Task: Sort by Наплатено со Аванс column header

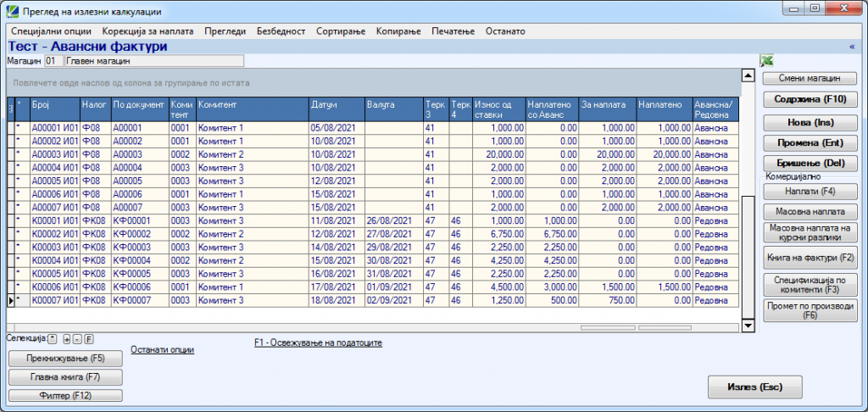Action: pyautogui.click(x=551, y=109)
